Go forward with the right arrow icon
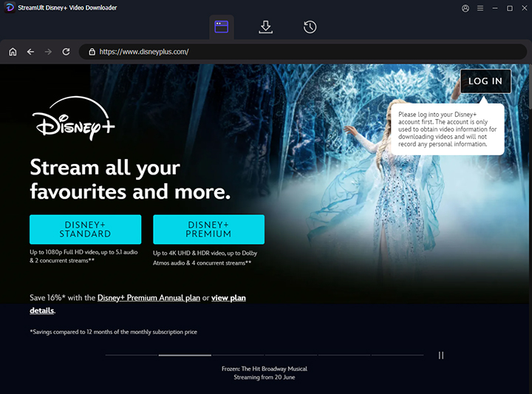 pos(48,52)
